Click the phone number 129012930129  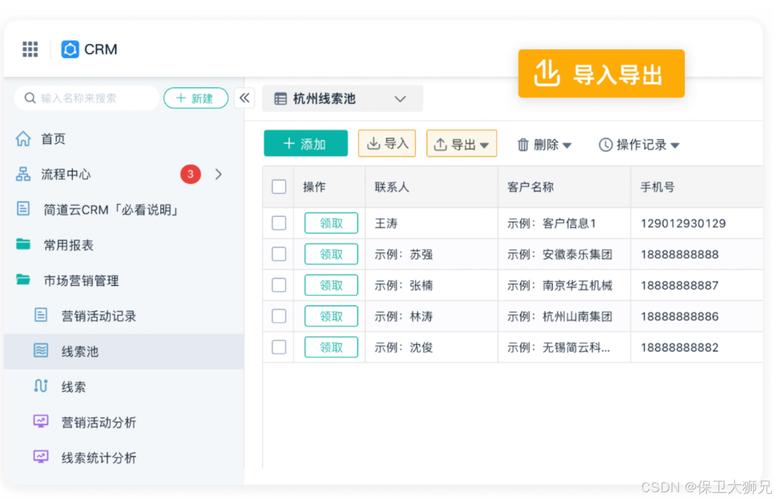pos(683,223)
